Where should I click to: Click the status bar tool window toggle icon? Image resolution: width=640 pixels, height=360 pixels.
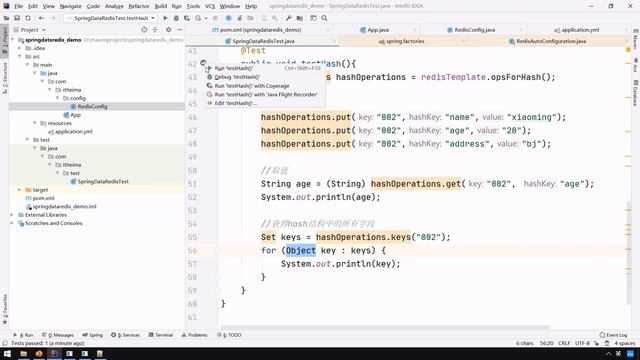click(x=5, y=343)
